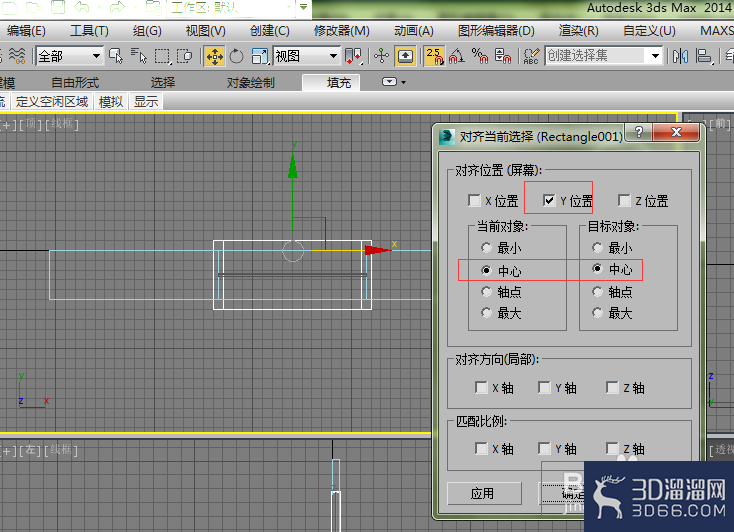The width and height of the screenshot is (734, 532).
Task: Click the Bind to Space Warp icon
Action: point(17,56)
